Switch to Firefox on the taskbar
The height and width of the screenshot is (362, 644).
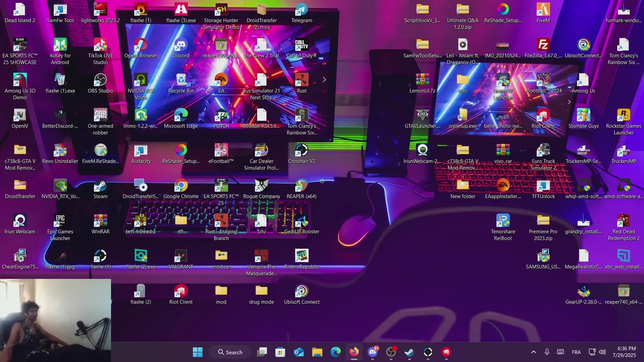click(354, 352)
